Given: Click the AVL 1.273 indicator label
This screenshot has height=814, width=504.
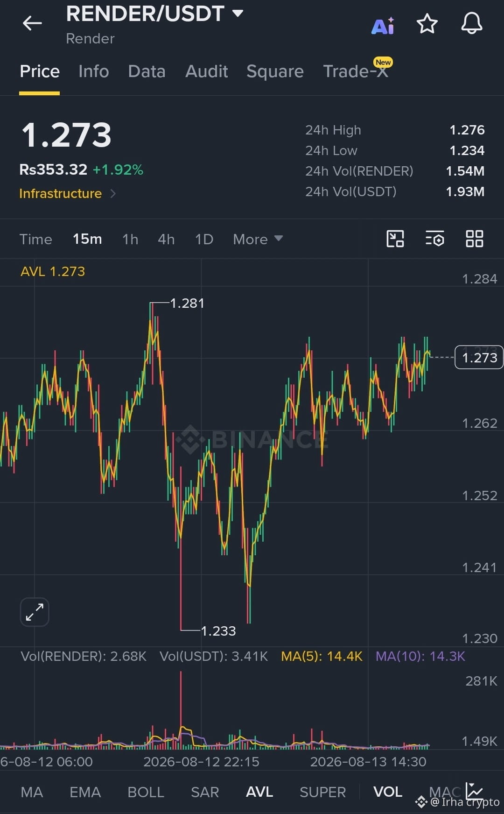Looking at the screenshot, I should 53,271.
